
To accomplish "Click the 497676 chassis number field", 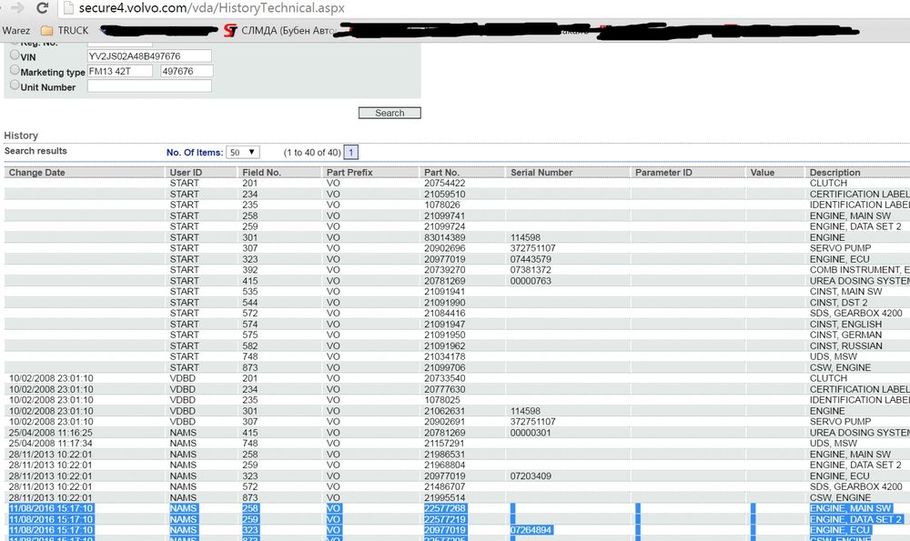I will pos(186,71).
